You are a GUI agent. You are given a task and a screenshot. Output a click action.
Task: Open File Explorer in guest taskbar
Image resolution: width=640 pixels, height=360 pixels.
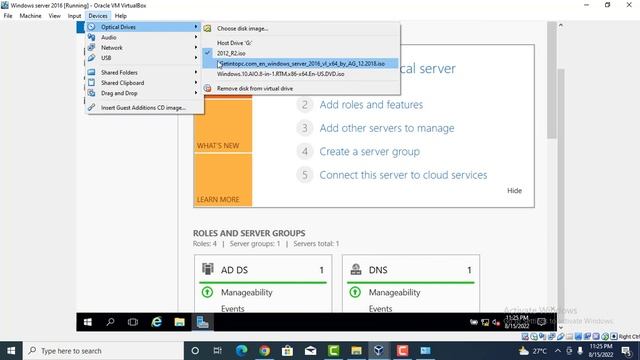click(x=180, y=322)
